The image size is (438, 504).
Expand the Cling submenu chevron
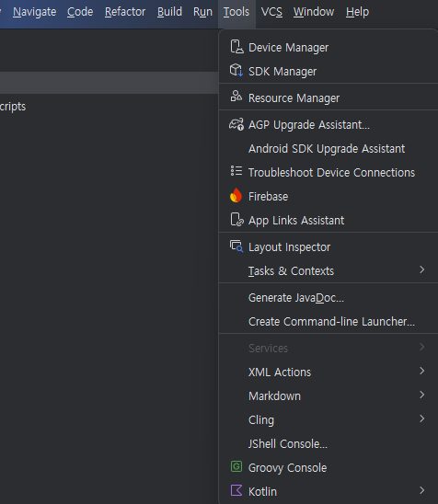point(422,418)
